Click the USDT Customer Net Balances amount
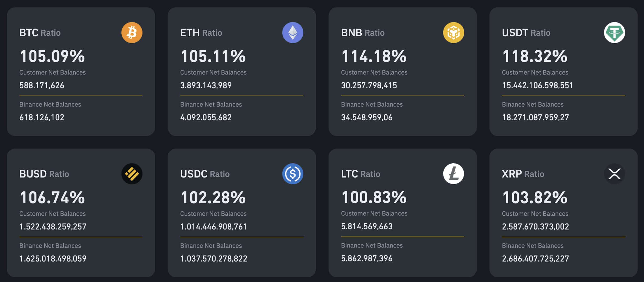 coord(537,85)
